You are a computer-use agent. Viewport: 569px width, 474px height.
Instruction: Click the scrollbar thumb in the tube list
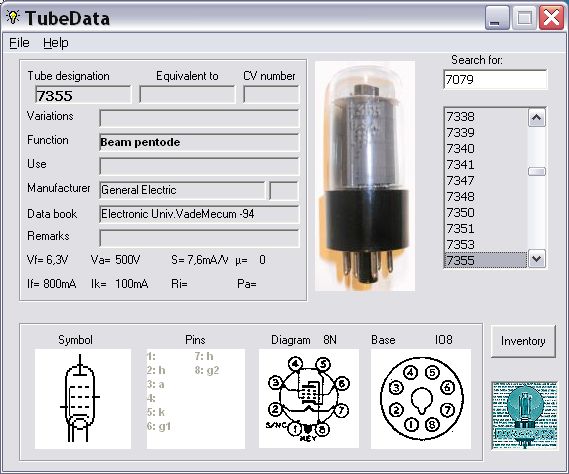[x=537, y=171]
